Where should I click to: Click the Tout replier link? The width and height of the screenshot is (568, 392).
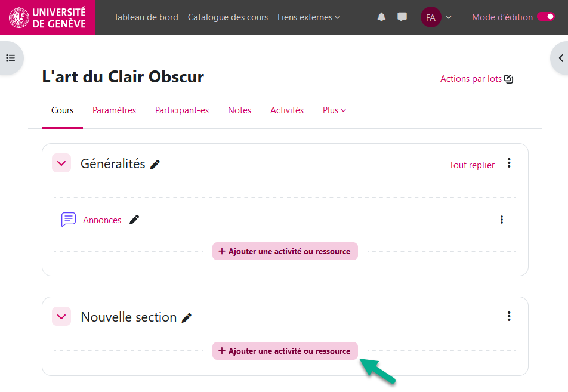(472, 165)
